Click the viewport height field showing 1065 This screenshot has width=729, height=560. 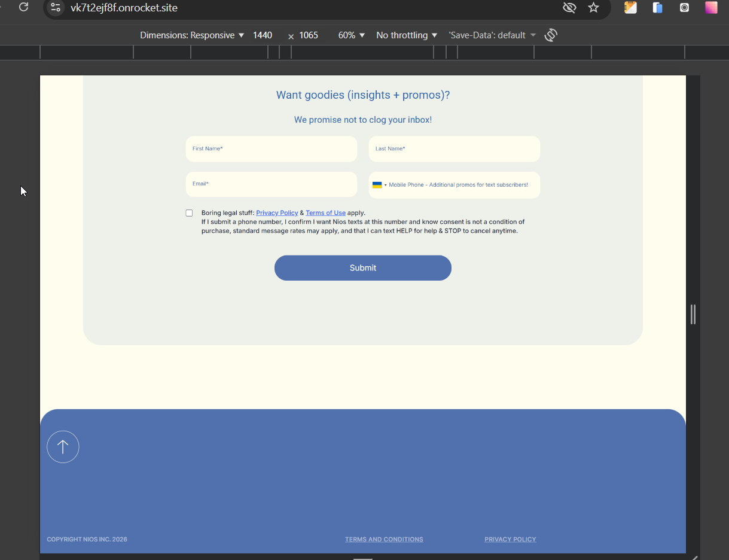[x=310, y=35]
